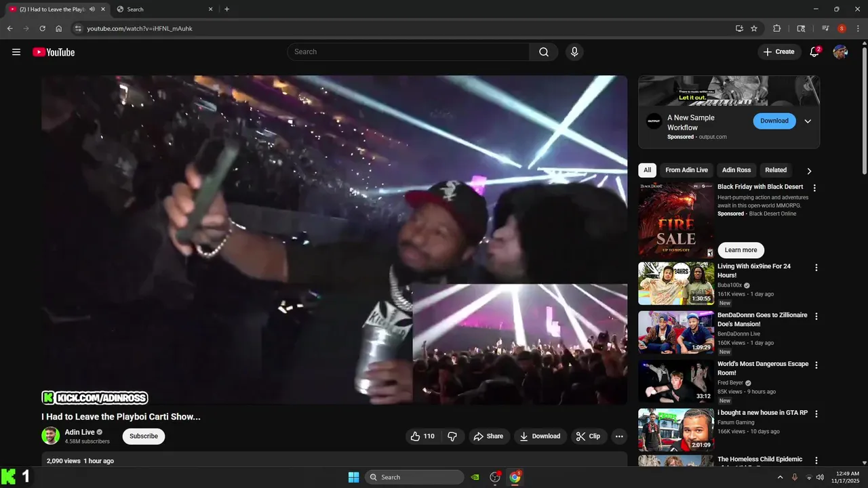
Task: Dislike the video with thumbs down
Action: point(452,436)
